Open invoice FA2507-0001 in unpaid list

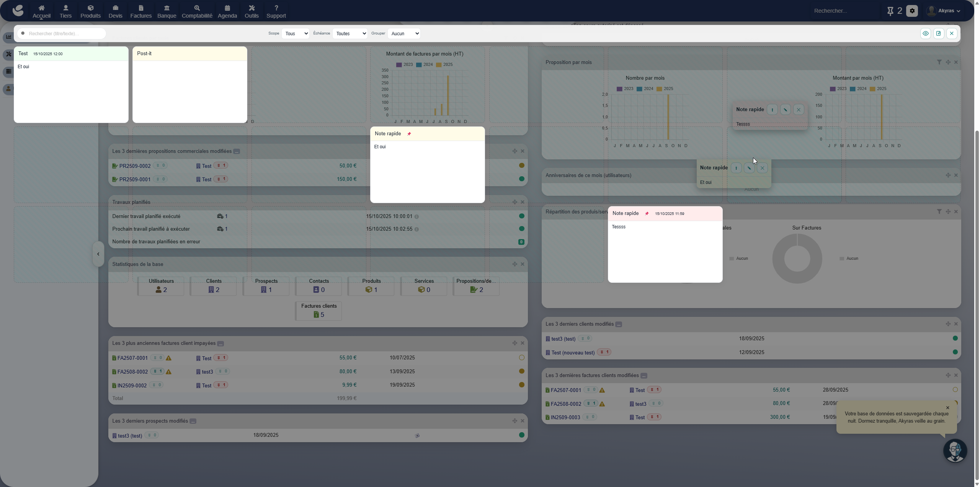132,358
